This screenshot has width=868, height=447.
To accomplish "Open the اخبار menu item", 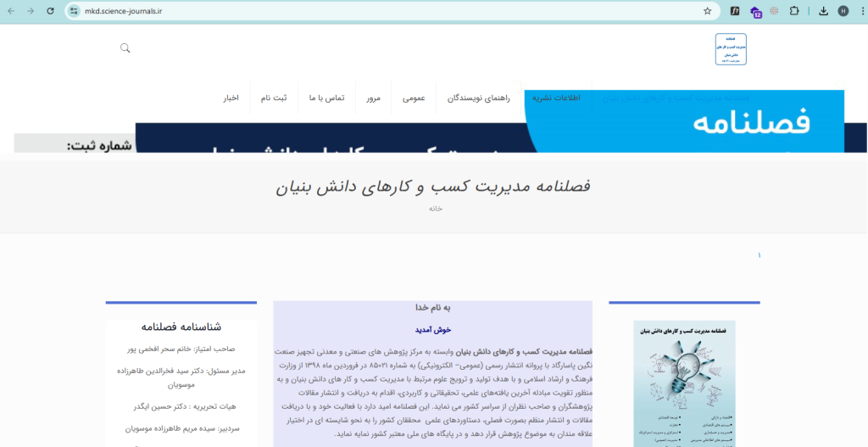I will coord(231,98).
